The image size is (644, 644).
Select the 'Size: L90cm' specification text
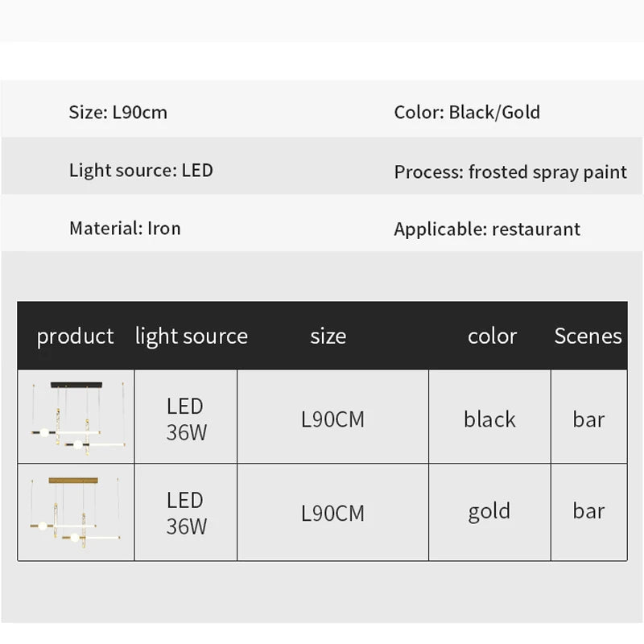(118, 113)
